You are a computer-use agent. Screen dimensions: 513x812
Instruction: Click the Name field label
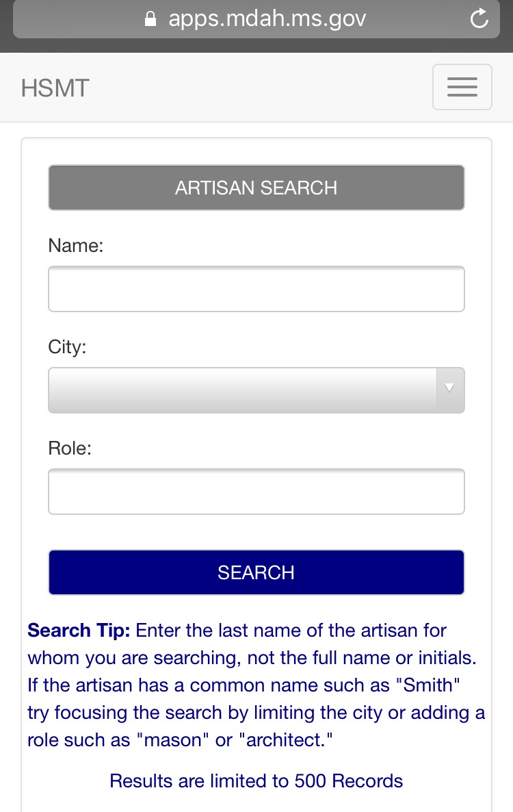[75, 246]
